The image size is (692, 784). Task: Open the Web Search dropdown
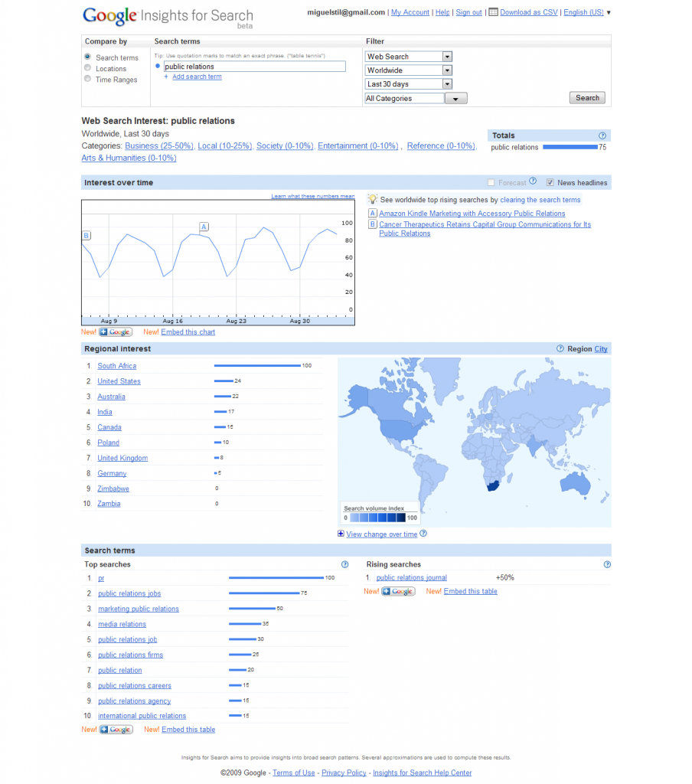pos(409,57)
